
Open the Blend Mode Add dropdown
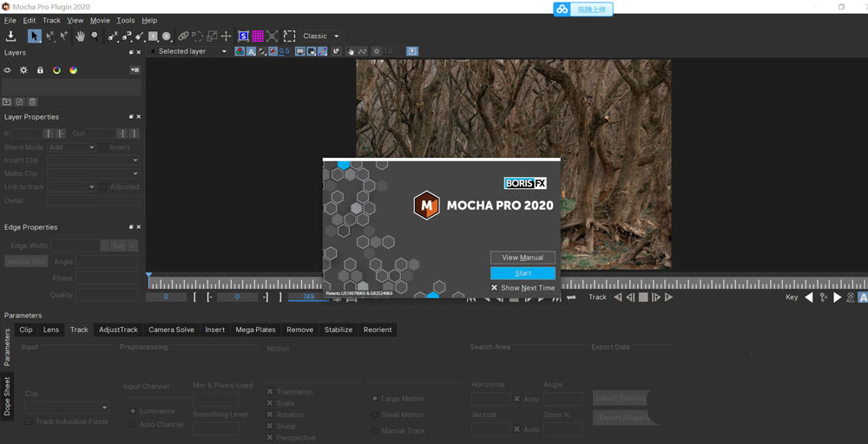71,147
